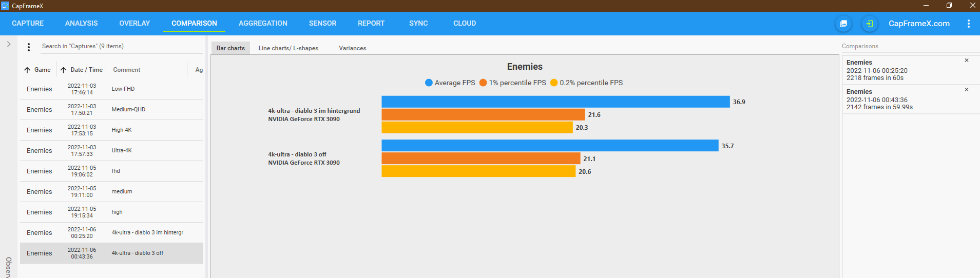The height and width of the screenshot is (278, 980).
Task: Click the green login icon button
Action: pos(869,24)
